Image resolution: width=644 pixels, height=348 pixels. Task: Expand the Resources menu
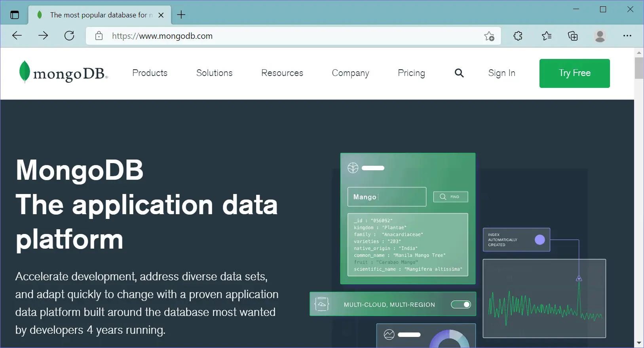282,73
